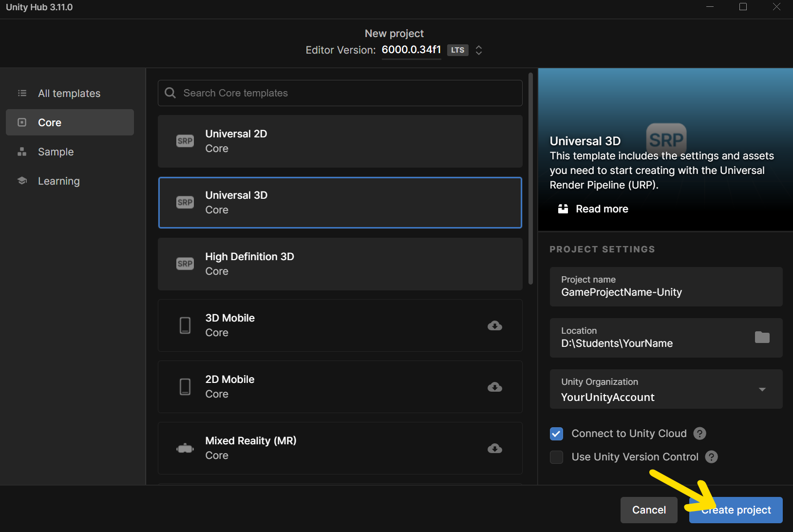The width and height of the screenshot is (793, 532).
Task: Maximize the Unity Hub window
Action: [743, 7]
